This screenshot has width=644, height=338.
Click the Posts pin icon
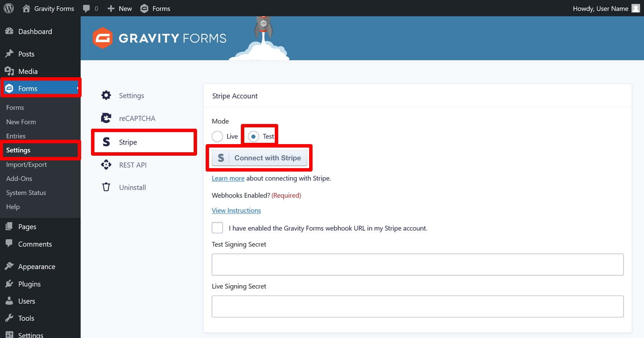point(9,54)
